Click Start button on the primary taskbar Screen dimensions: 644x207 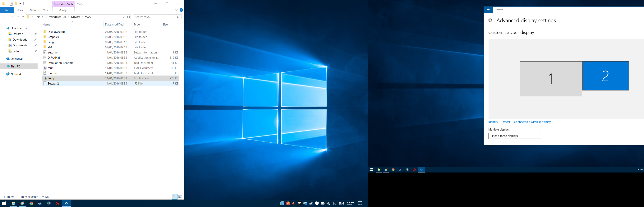coord(4,203)
